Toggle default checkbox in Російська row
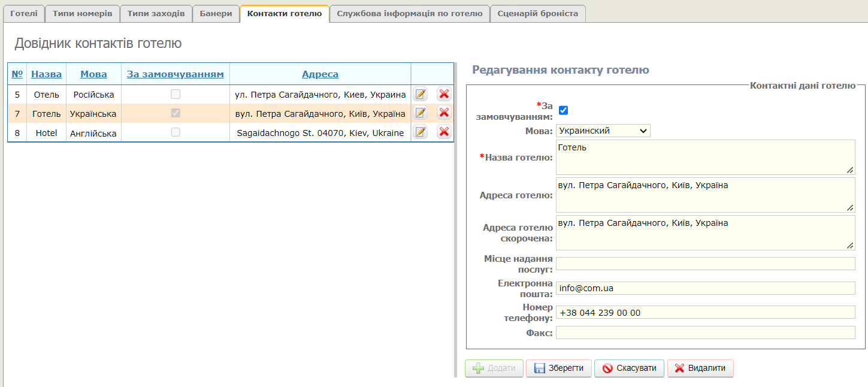Viewport: 868px width, 387px height. point(176,94)
